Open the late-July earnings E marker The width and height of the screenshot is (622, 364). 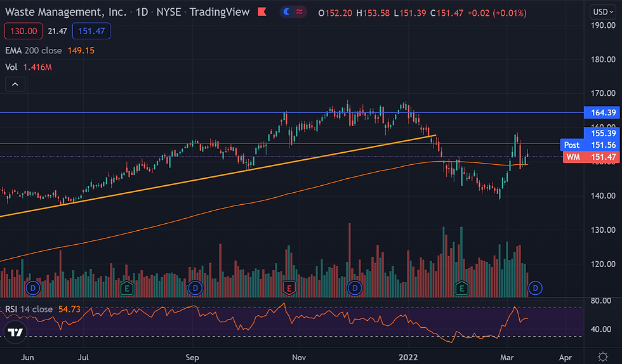[127, 288]
